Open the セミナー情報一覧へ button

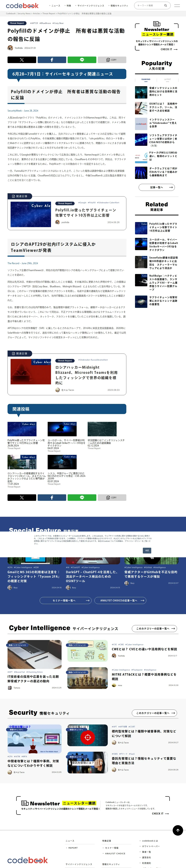tap(66, 601)
